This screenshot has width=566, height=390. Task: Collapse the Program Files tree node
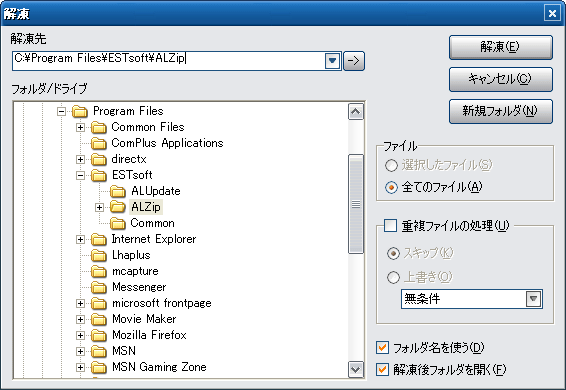click(x=61, y=112)
